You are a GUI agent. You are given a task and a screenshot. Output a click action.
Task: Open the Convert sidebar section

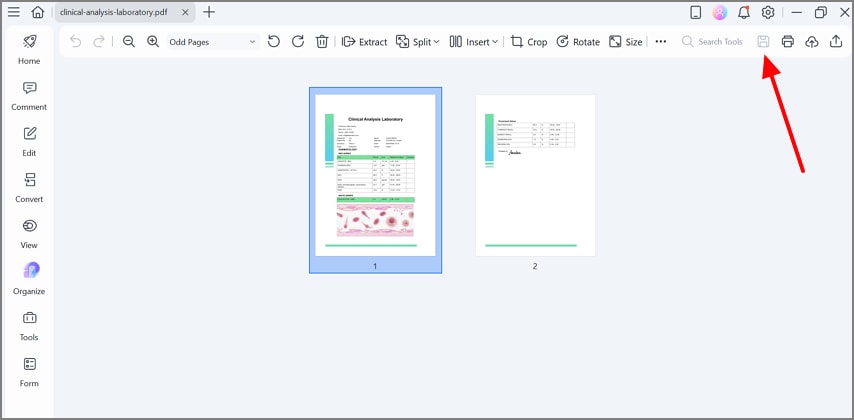(x=29, y=188)
